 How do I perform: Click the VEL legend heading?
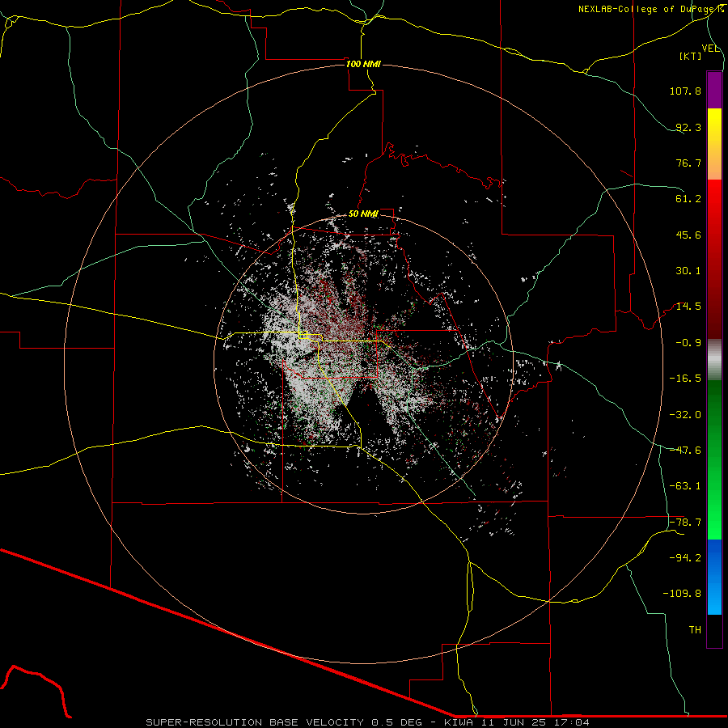point(710,49)
